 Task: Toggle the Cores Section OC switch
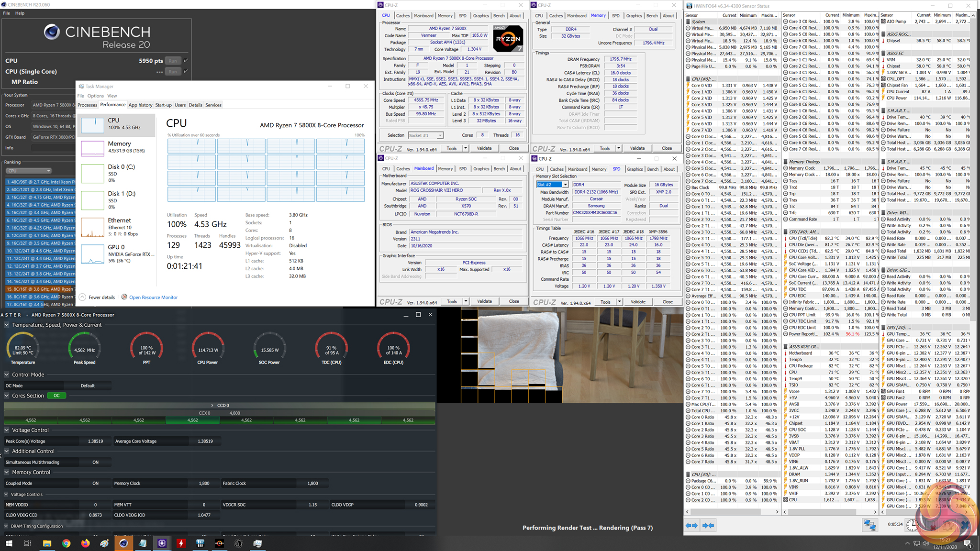pos(56,396)
